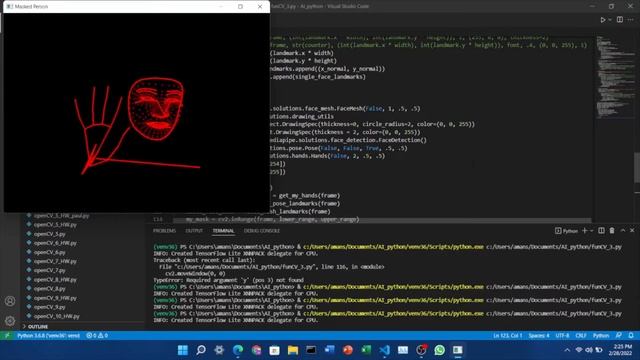The image size is (640, 360).
Task: Show hidden system tray icons
Action: (x=567, y=350)
